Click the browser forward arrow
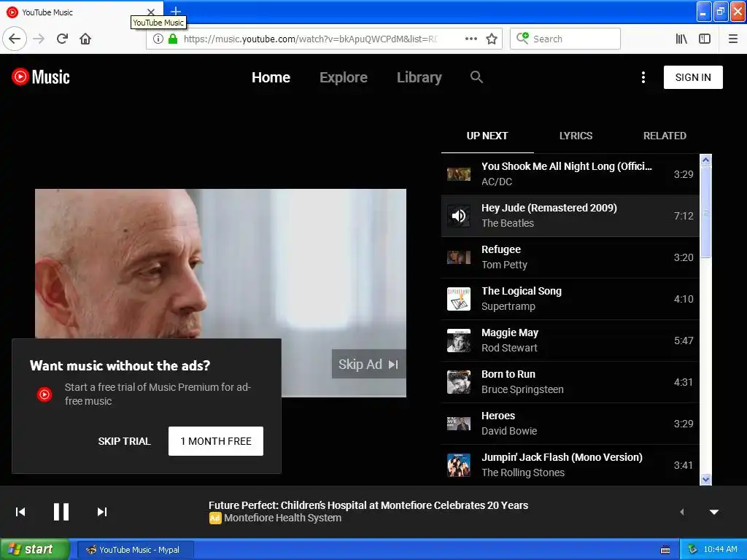Viewport: 747px width, 560px height. point(39,39)
